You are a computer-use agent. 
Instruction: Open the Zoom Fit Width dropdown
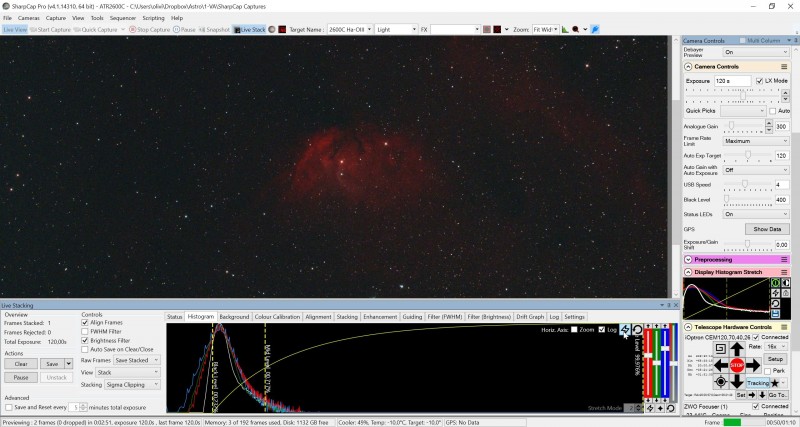pos(545,30)
